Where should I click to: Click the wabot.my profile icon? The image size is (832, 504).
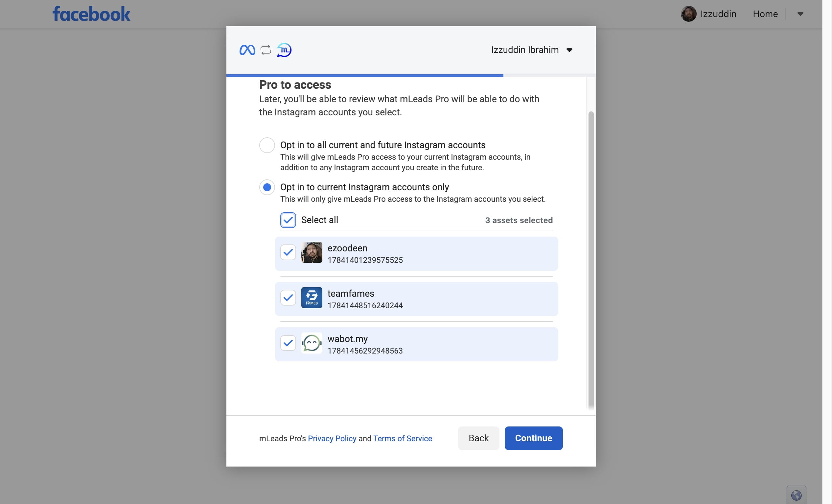pos(312,343)
